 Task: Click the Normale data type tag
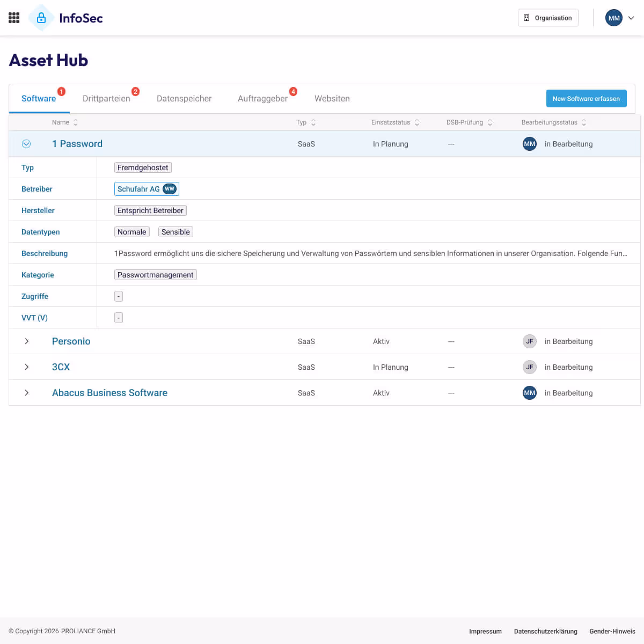pos(132,232)
